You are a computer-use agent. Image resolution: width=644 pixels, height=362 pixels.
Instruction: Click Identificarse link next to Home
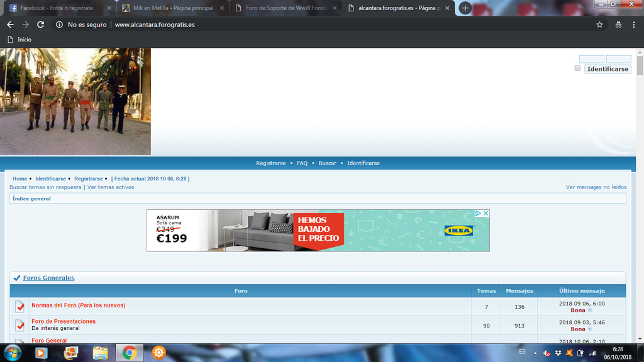click(x=50, y=179)
